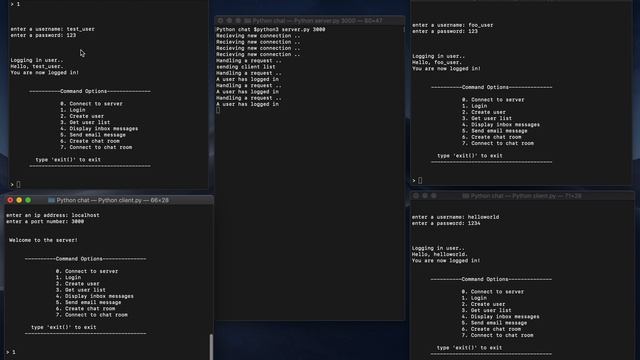This screenshot has height=360, width=640.
Task: Minimize the Python client.py 66×28 terminal window
Action: (x=19, y=200)
